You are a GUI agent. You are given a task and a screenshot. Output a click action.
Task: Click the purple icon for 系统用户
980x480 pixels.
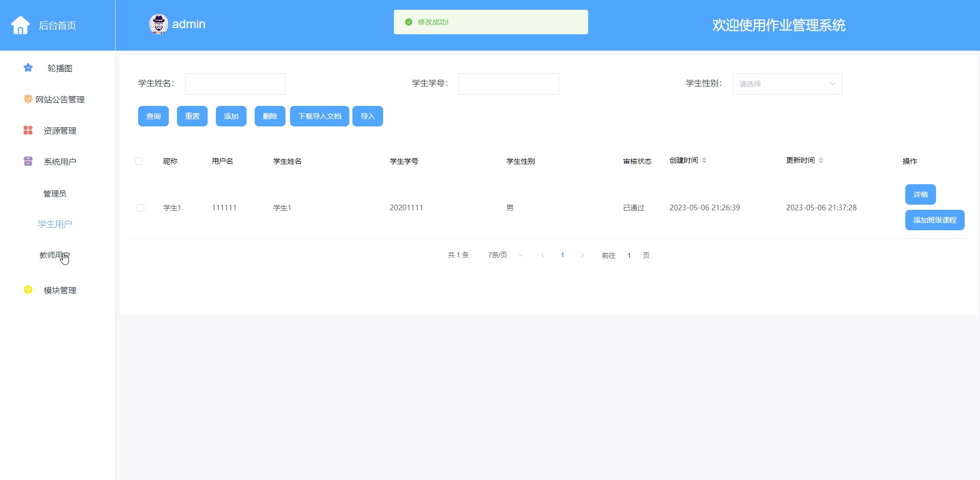pyautogui.click(x=28, y=162)
